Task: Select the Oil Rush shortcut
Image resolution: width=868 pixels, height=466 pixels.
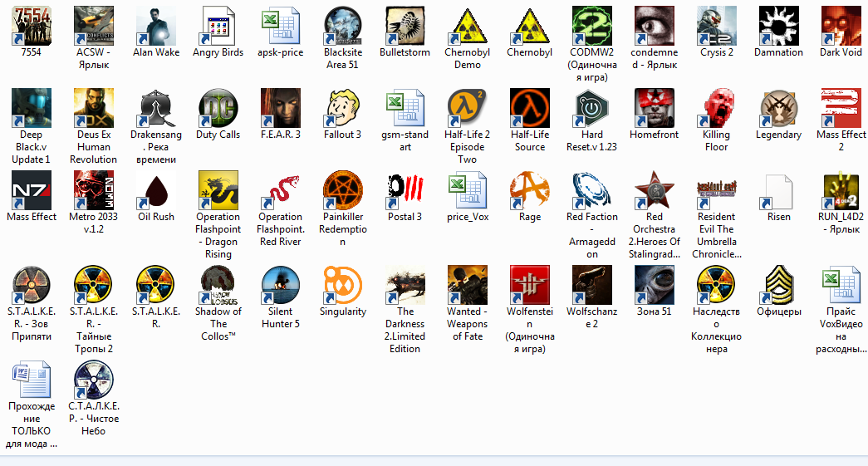Action: click(x=156, y=190)
